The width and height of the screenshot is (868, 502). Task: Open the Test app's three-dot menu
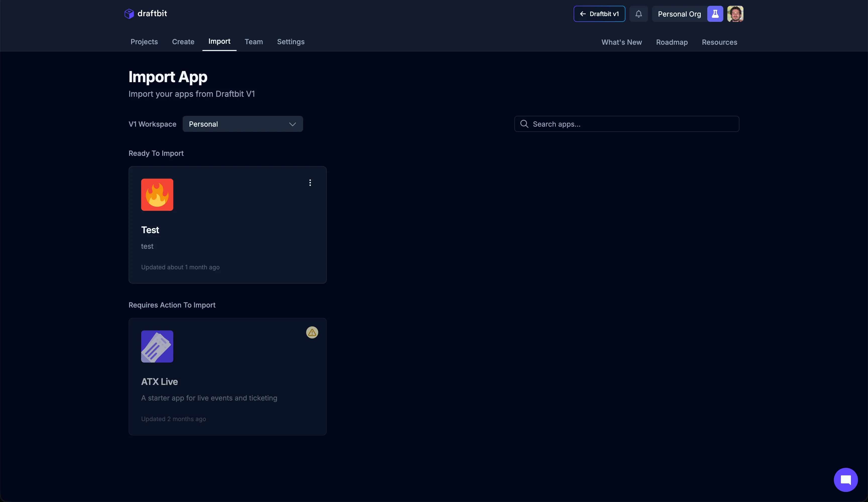click(x=310, y=183)
